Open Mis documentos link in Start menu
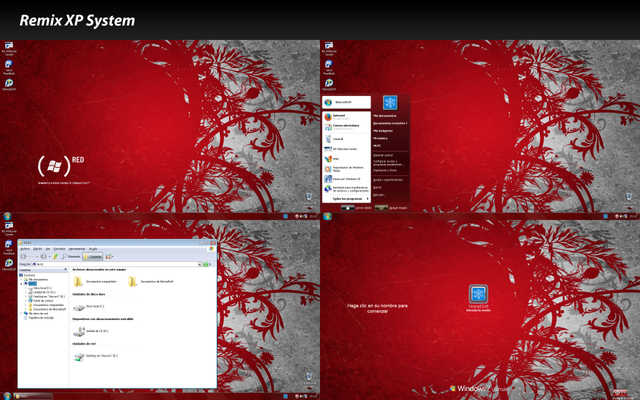The image size is (640, 400). pyautogui.click(x=385, y=116)
